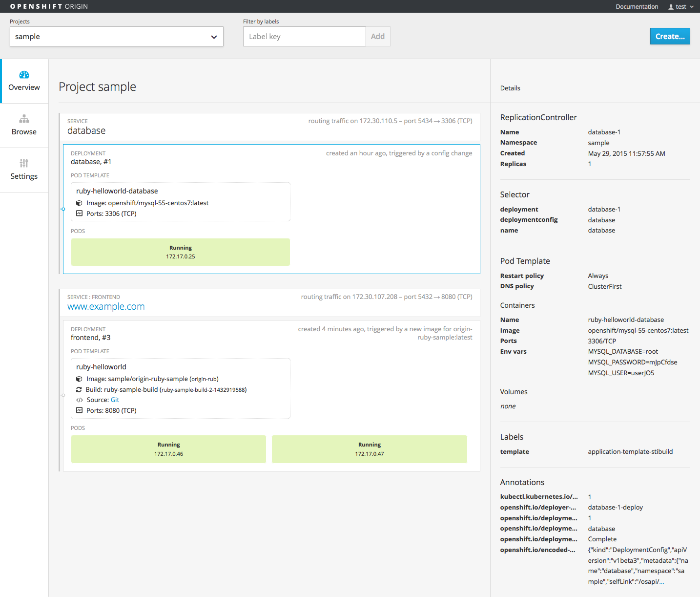The image size is (700, 597).
Task: Open Settings via the sliders icon
Action: point(24,163)
